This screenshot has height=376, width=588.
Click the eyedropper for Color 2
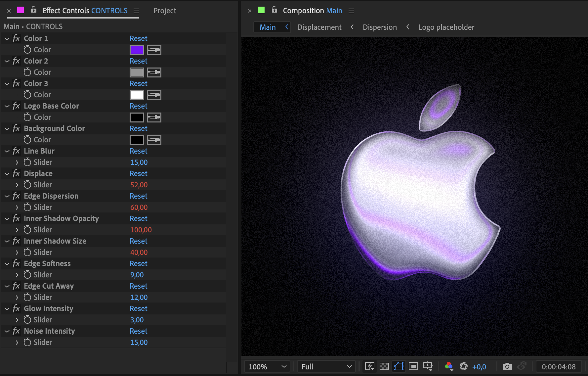pyautogui.click(x=154, y=72)
